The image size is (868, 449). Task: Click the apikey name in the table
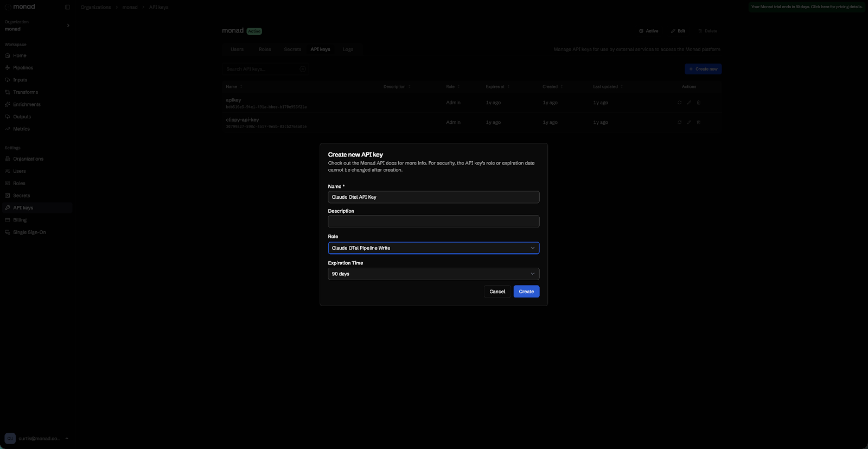coord(233,100)
